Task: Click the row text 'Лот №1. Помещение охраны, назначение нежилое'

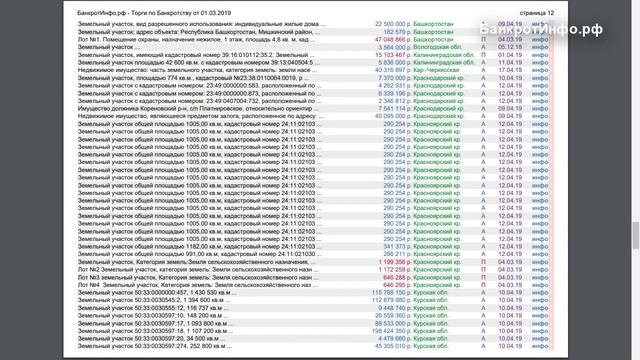Action: (x=196, y=40)
